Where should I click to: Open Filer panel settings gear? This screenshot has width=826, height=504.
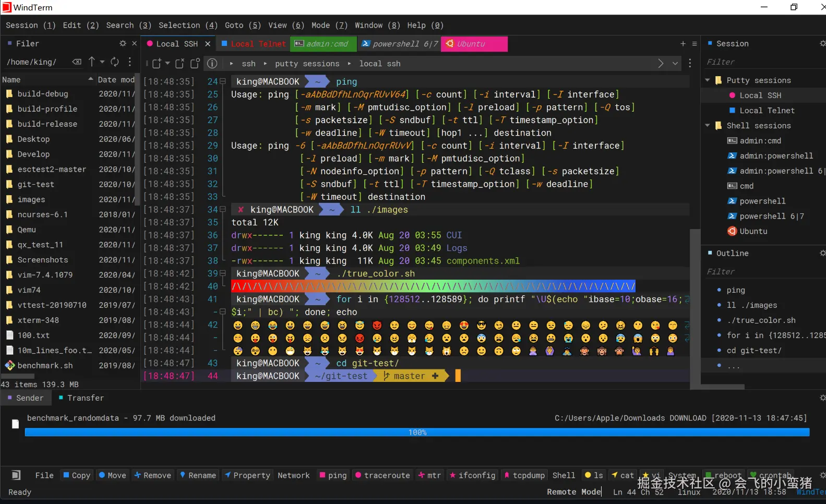(x=123, y=43)
